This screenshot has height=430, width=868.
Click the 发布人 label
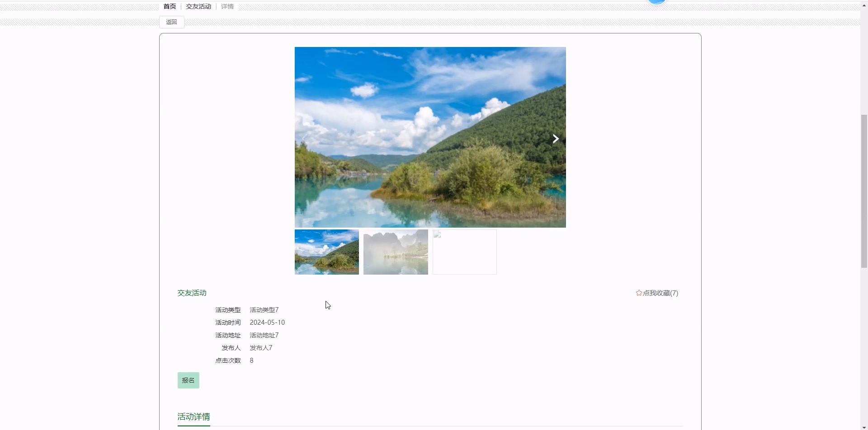coord(231,348)
